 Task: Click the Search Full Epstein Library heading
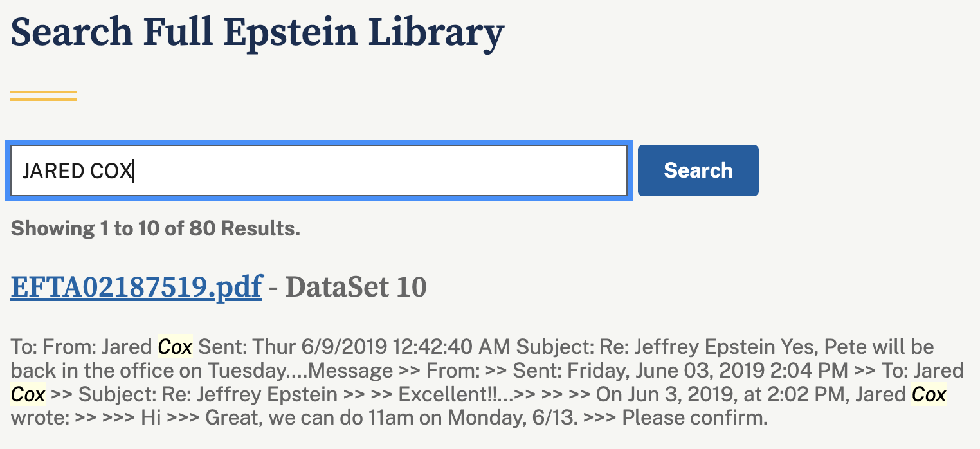pyautogui.click(x=257, y=32)
